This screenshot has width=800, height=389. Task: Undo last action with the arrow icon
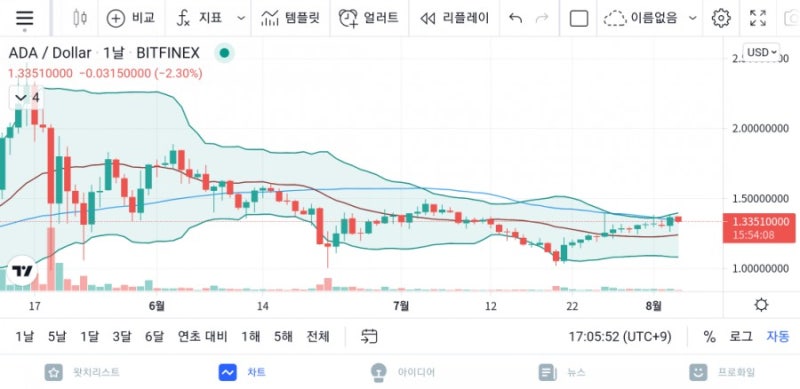(x=516, y=18)
